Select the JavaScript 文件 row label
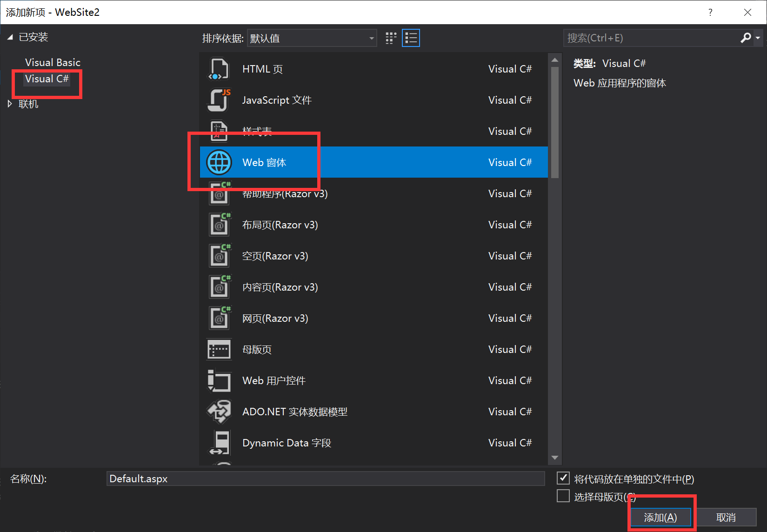This screenshot has width=767, height=532. (x=277, y=100)
